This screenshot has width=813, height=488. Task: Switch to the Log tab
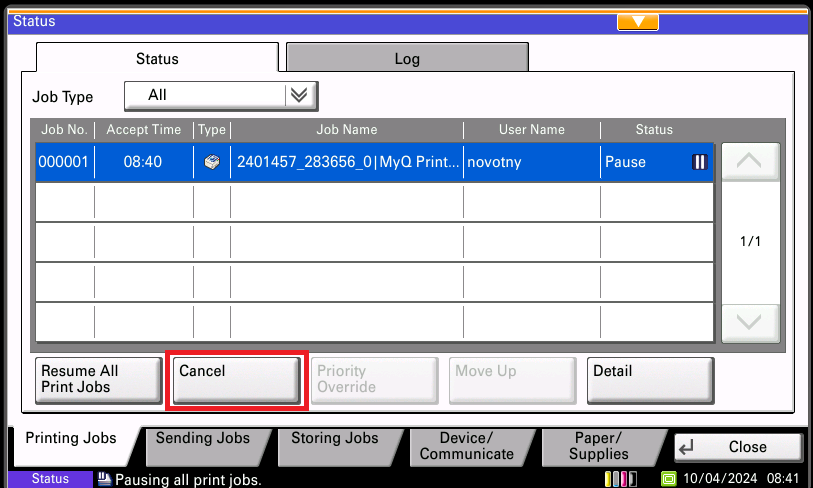[x=407, y=59]
